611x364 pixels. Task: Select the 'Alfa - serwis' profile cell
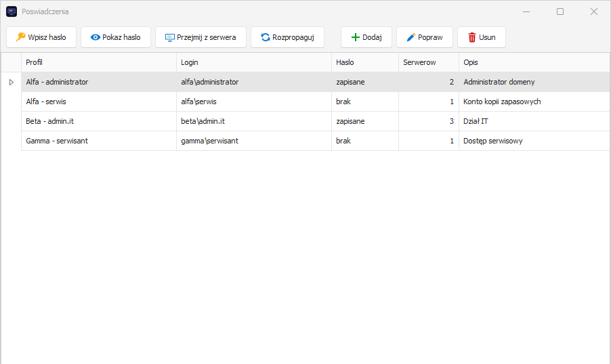pyautogui.click(x=99, y=101)
